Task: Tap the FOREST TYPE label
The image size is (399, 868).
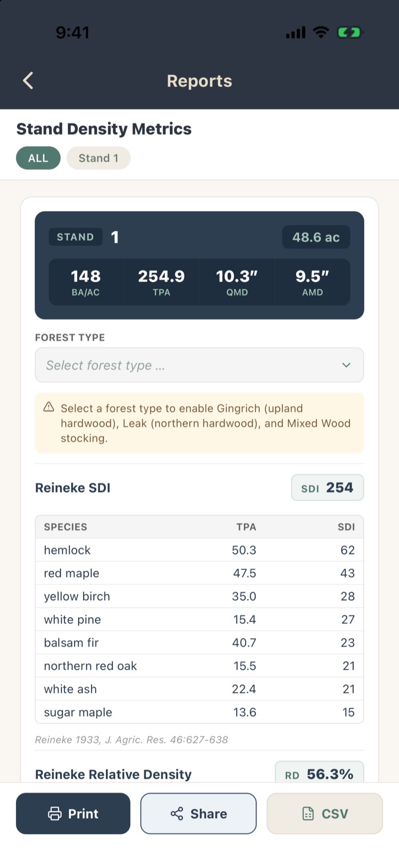Action: click(70, 338)
